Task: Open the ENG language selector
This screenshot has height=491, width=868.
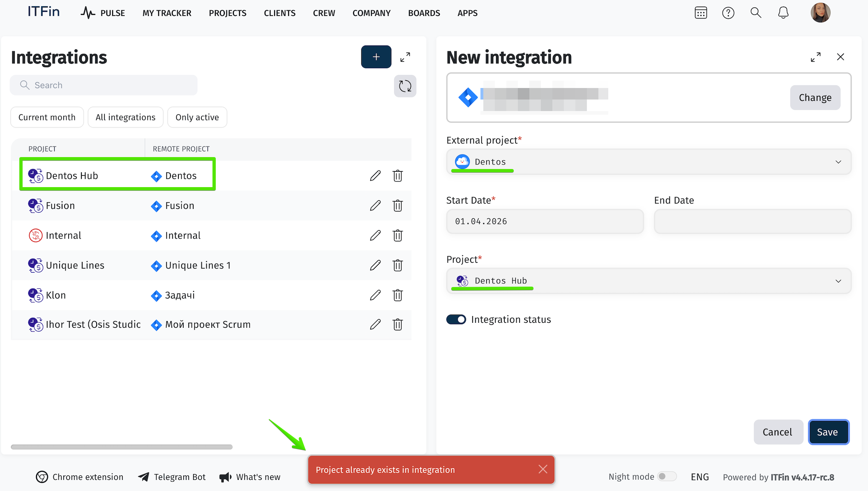Action: click(699, 477)
